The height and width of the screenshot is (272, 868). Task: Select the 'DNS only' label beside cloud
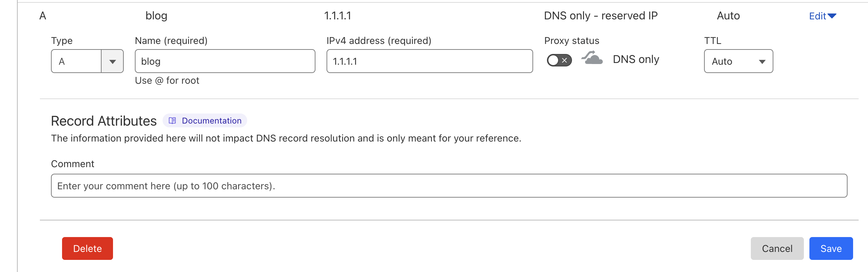636,60
